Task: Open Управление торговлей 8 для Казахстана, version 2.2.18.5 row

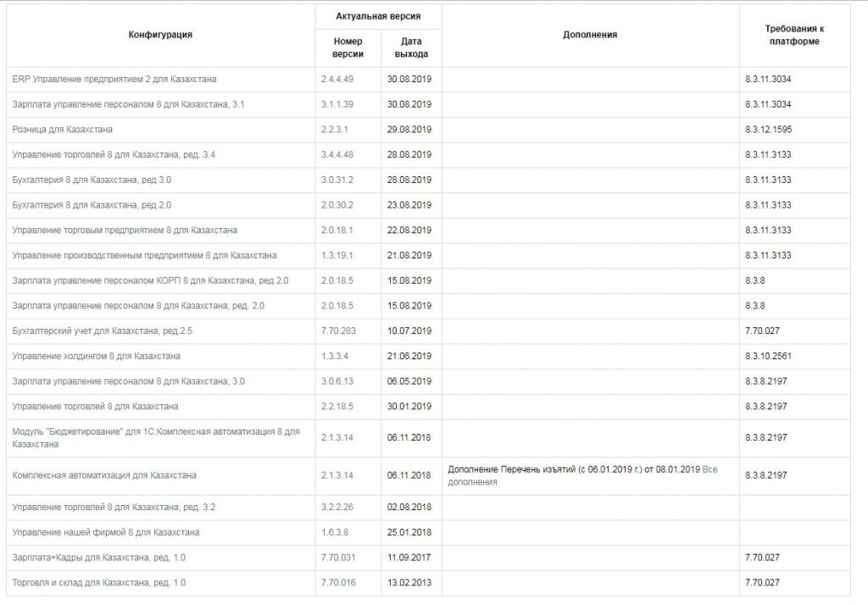Action: [x=95, y=406]
